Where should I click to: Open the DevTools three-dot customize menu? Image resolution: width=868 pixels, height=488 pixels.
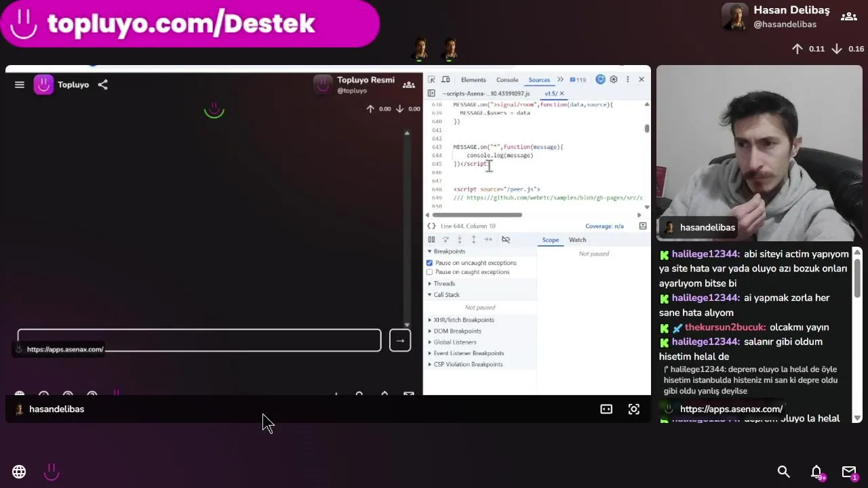[x=628, y=79]
